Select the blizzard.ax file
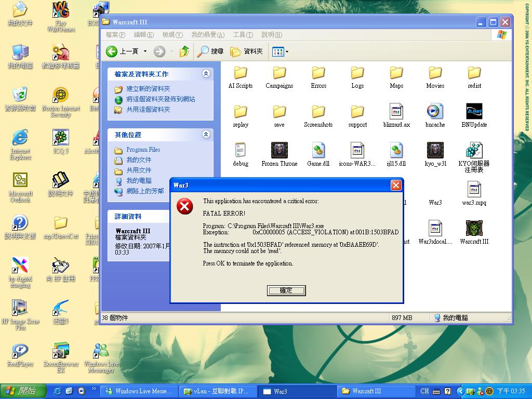The height and width of the screenshot is (399, 532). (x=396, y=116)
